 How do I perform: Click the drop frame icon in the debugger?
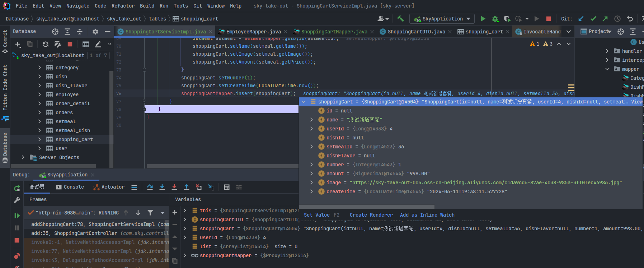click(x=199, y=187)
